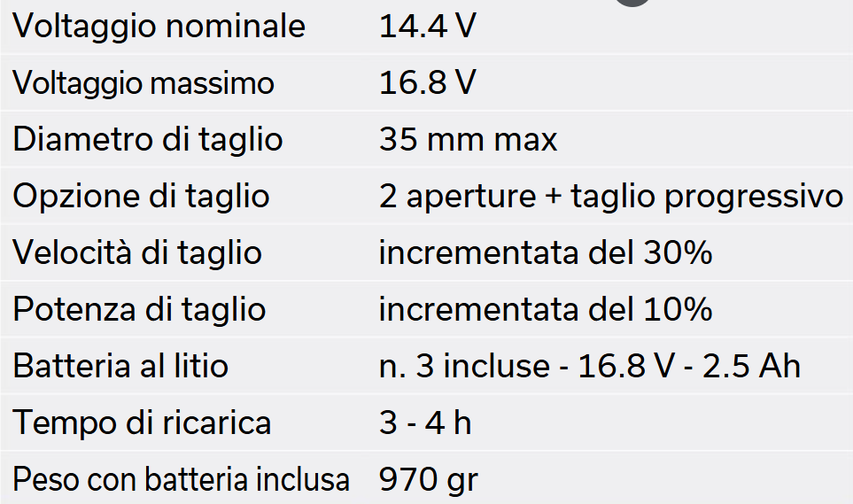The image size is (853, 504).
Task: Select the 14.4 V nominal voltage value
Action: pyautogui.click(x=427, y=27)
